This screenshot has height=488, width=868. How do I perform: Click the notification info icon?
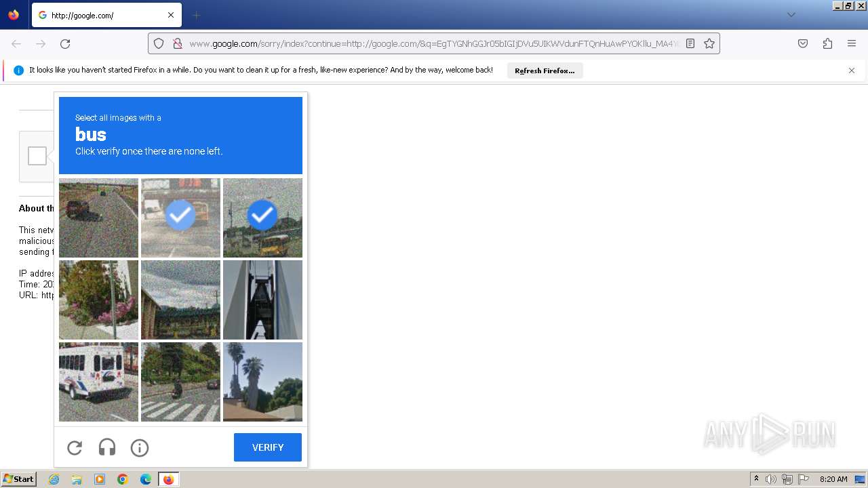coord(18,70)
